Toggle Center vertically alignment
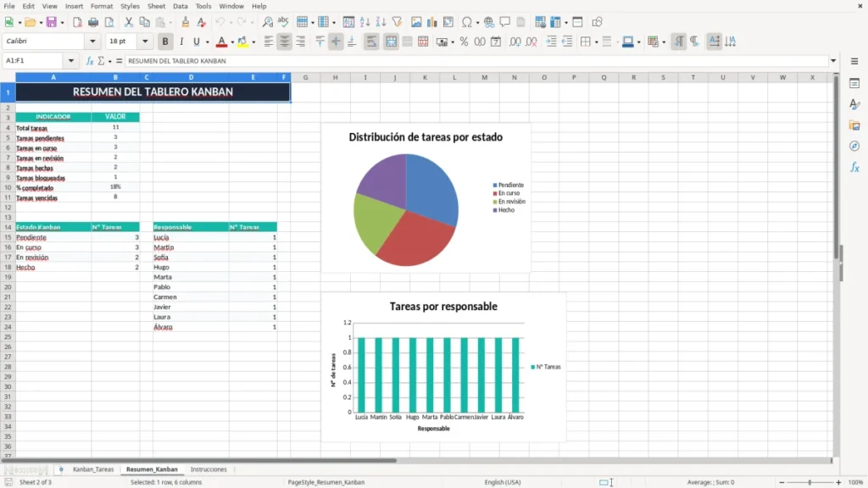Screen dimensions: 868x488 click(336, 42)
